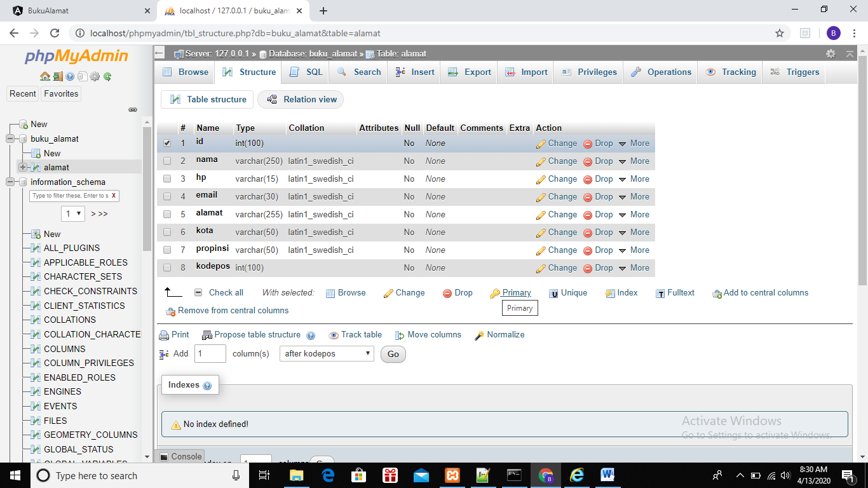Open the page number dropdown in sidebar
Screen dimensions: 868x488
tap(73, 213)
